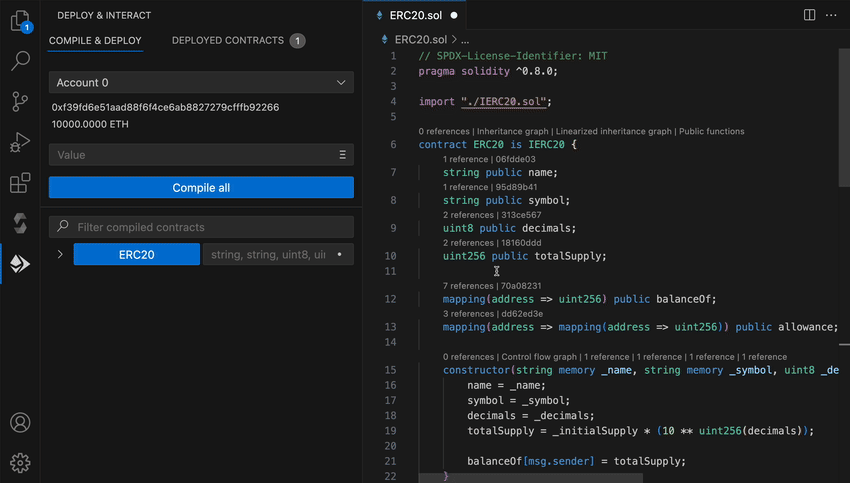Split the editor to the right
850x483 pixels.
809,15
